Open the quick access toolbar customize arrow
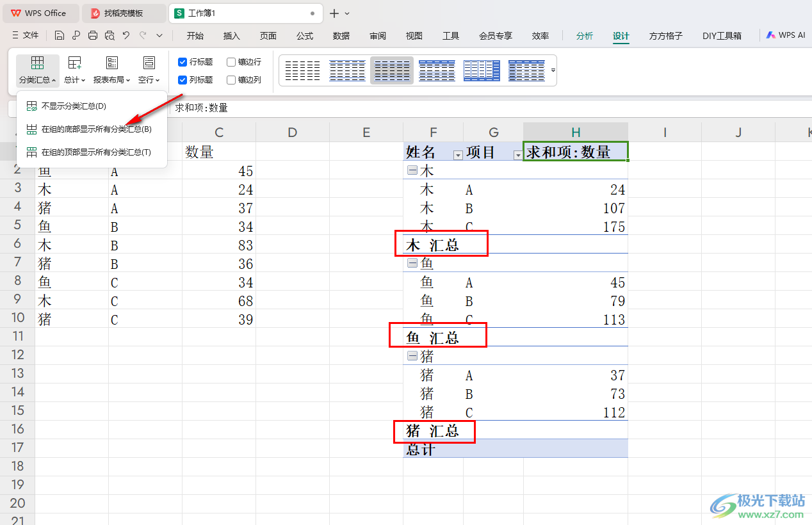Viewport: 812px width, 525px height. (159, 36)
